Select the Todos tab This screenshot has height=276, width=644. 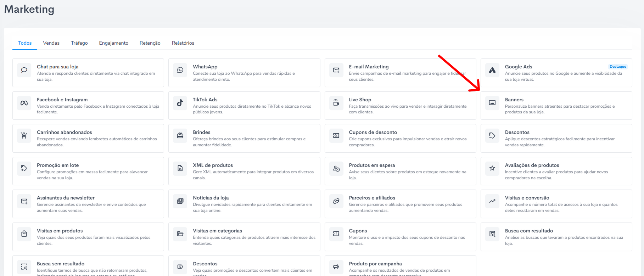point(25,43)
